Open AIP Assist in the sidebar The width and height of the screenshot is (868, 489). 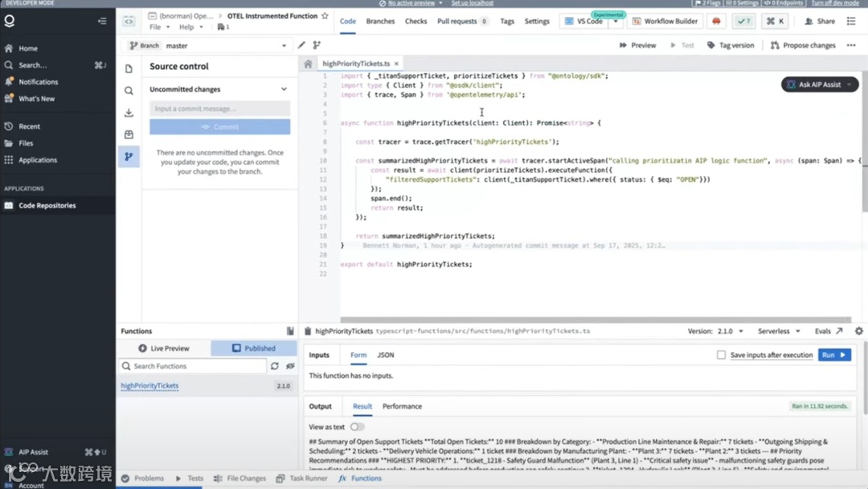[33, 452]
